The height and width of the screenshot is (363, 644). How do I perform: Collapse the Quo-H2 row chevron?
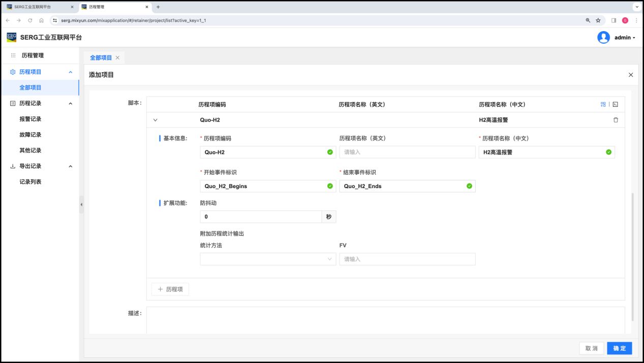pyautogui.click(x=156, y=120)
